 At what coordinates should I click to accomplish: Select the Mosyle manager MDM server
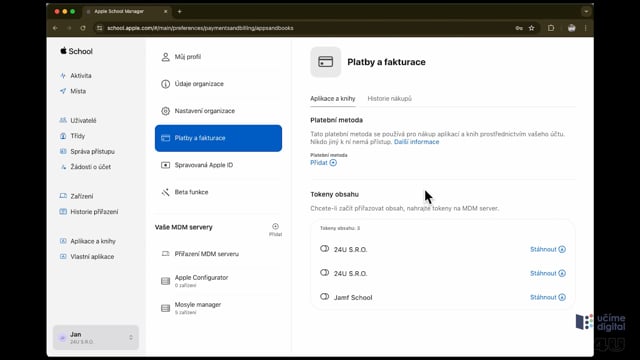218,308
